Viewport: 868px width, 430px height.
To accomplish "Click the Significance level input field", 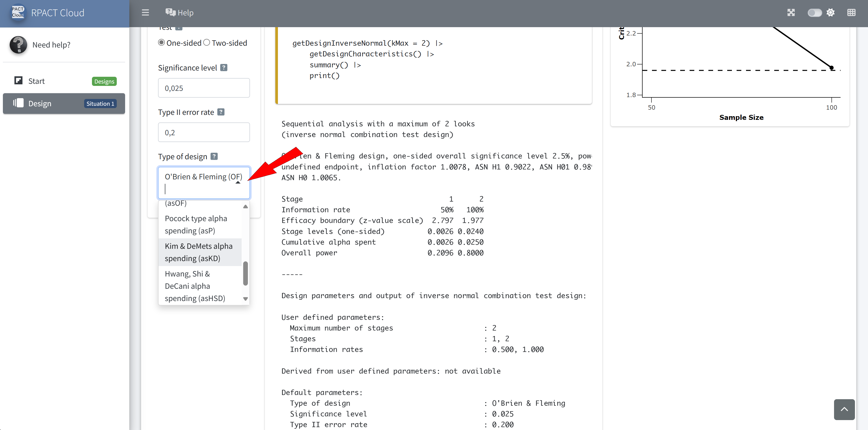I will point(204,88).
